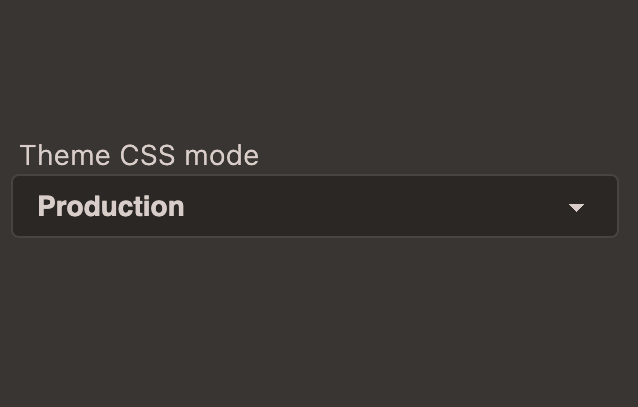Select the Theme CSS mode selector field
The image size is (638, 407).
click(314, 207)
